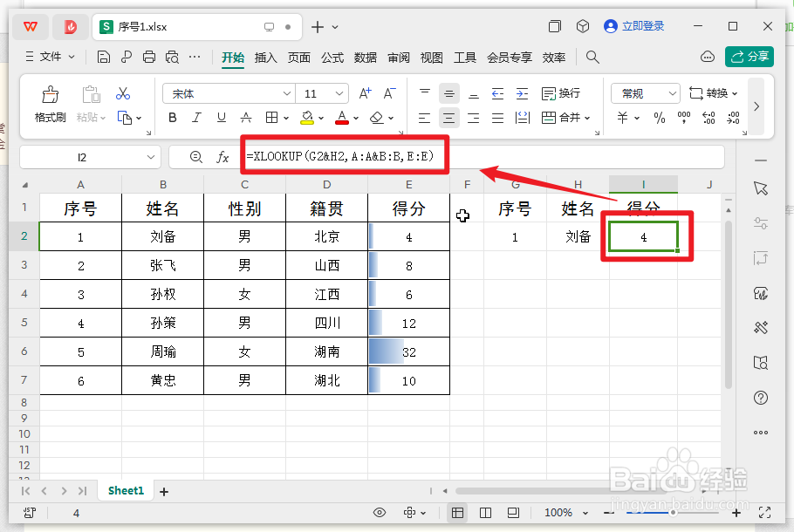Toggle underline formatting
Image resolution: width=794 pixels, height=532 pixels.
tap(221, 118)
